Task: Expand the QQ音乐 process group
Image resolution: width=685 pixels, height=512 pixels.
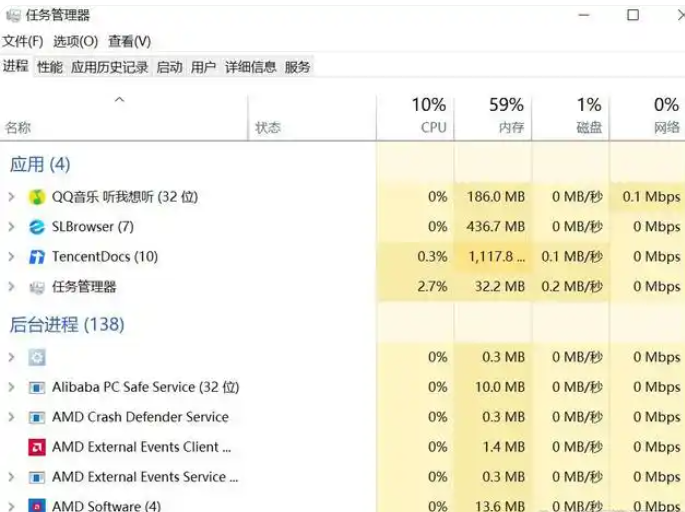Action: pos(12,197)
